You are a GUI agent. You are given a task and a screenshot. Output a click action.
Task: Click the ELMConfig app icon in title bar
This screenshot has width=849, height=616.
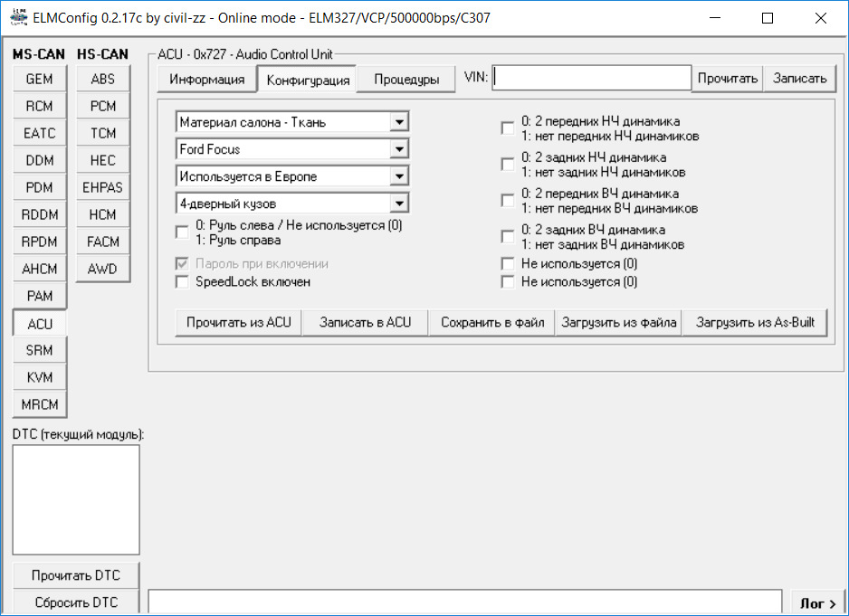[x=18, y=17]
